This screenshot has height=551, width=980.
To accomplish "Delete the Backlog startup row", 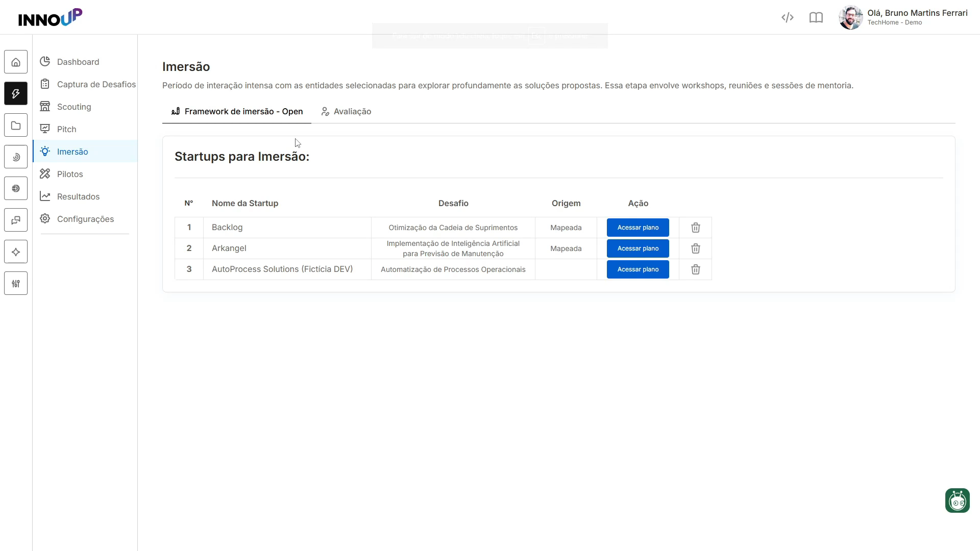I will tap(696, 228).
